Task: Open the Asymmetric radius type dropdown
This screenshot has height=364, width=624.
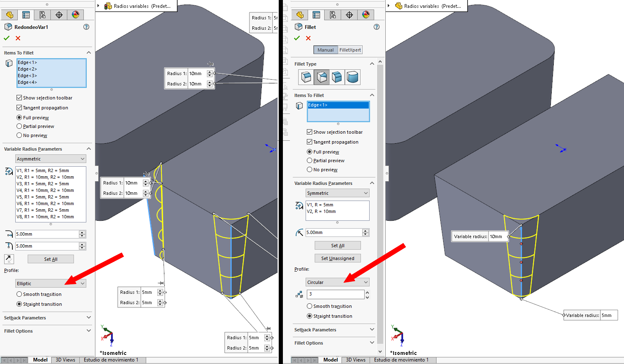Action: (51, 159)
